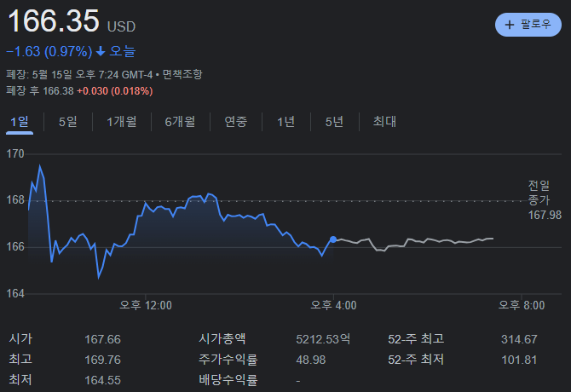The width and height of the screenshot is (571, 392).
Task: Click the USD currency label
Action: (121, 26)
